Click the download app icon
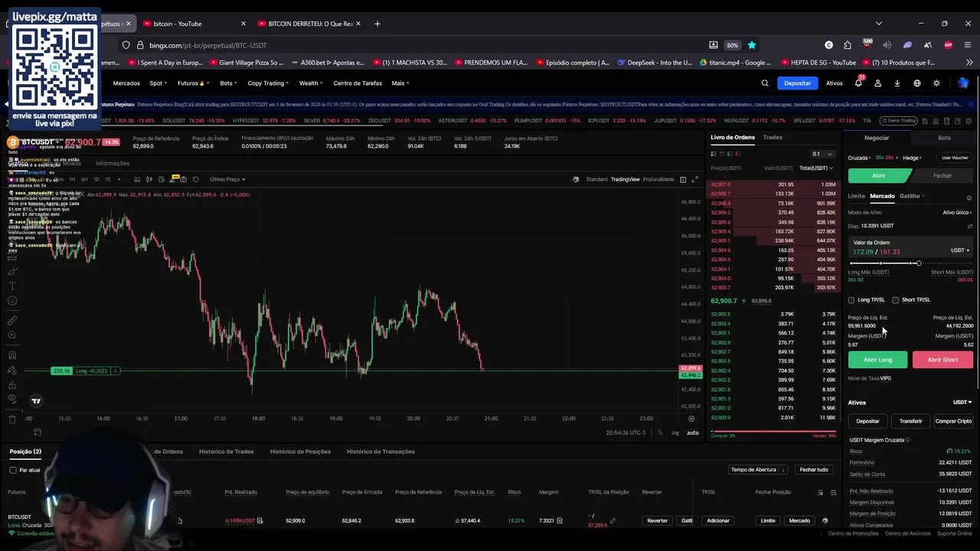 click(x=897, y=83)
